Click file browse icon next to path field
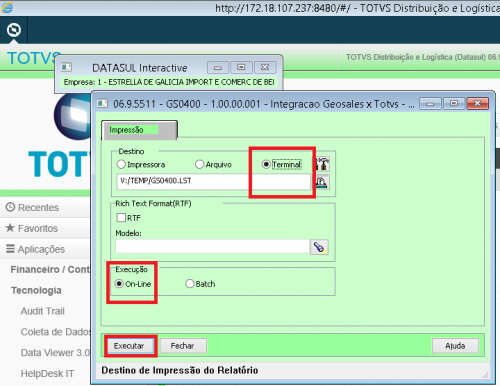Image resolution: width=500 pixels, height=386 pixels. (x=322, y=182)
